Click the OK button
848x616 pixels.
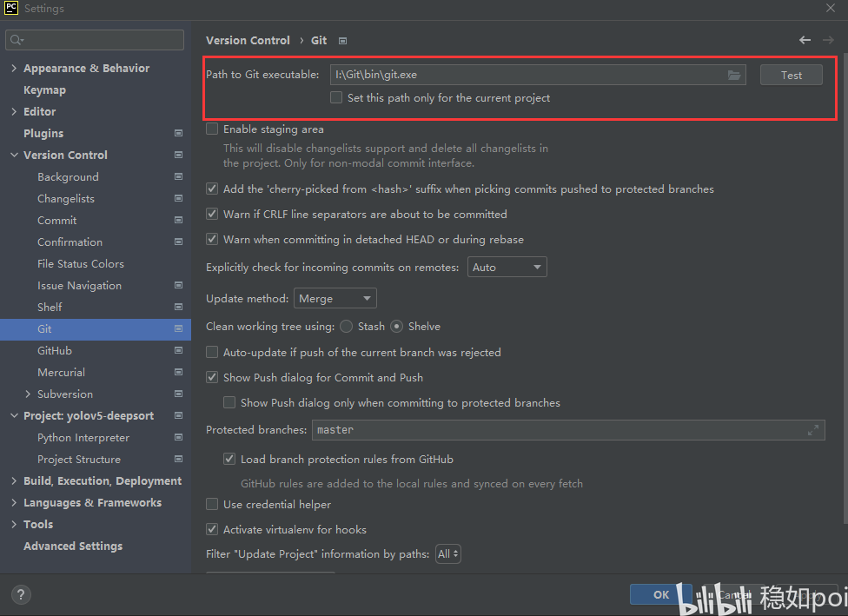click(661, 595)
